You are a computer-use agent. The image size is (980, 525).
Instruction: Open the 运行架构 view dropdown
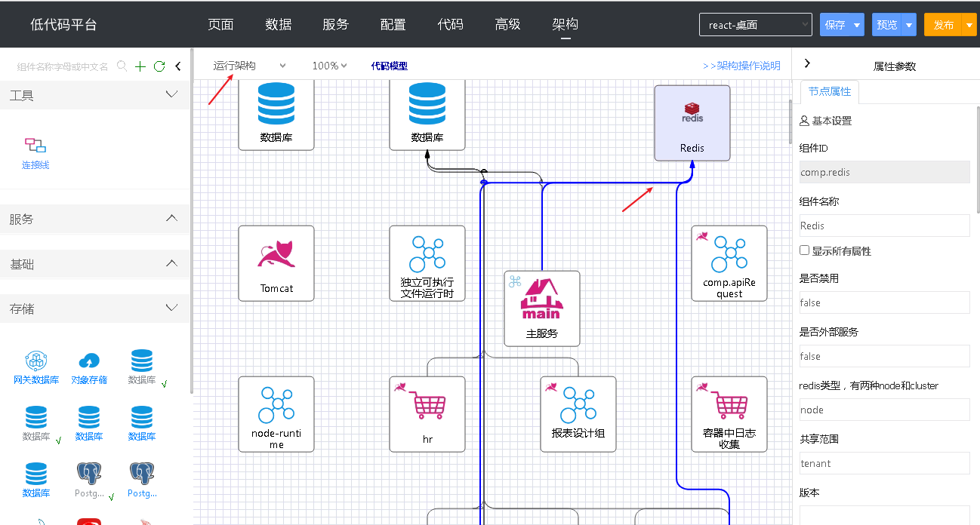click(250, 66)
